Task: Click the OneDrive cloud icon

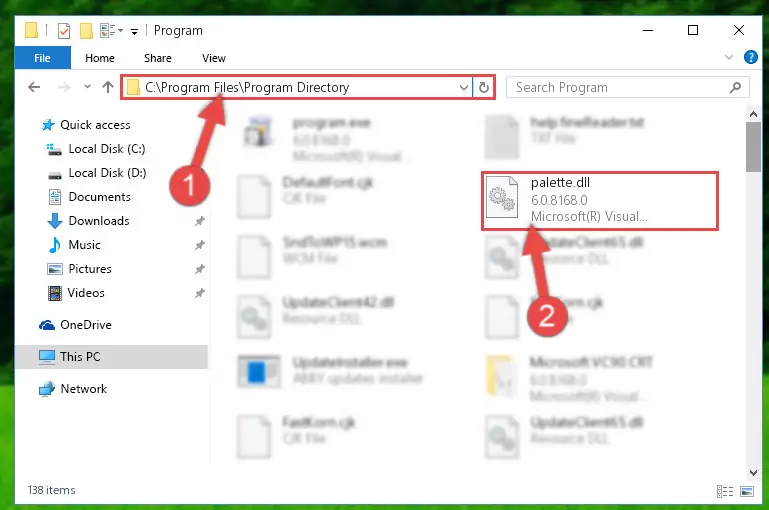Action: [47, 325]
